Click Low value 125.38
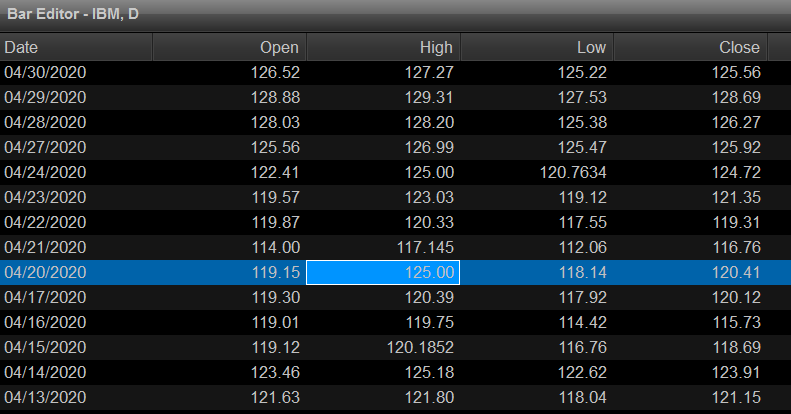The image size is (791, 414). pos(582,123)
